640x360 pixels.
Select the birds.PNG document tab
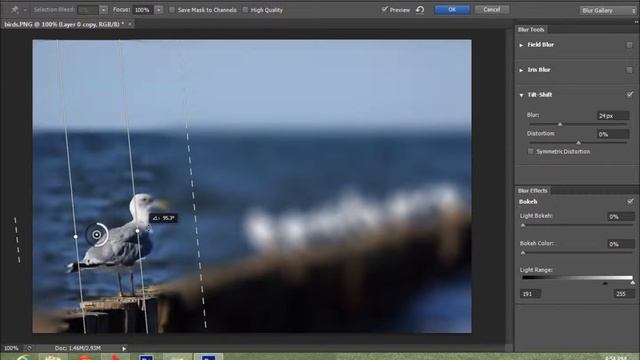64,24
